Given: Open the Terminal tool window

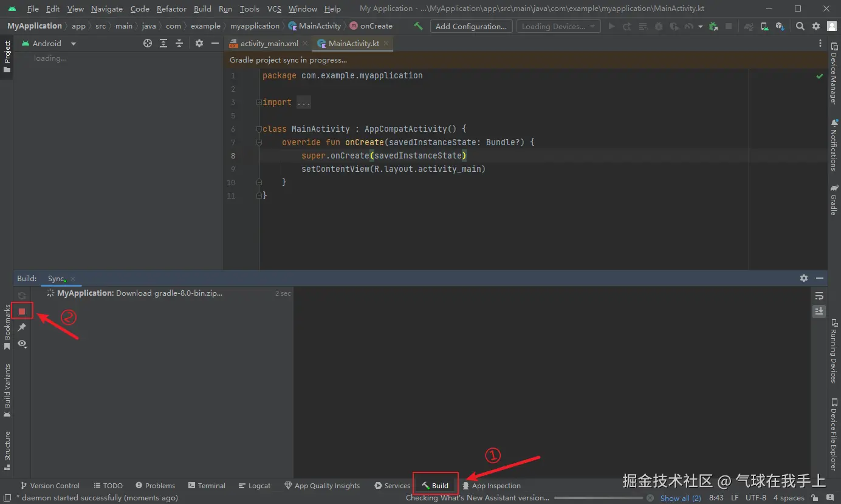Looking at the screenshot, I should click(207, 486).
